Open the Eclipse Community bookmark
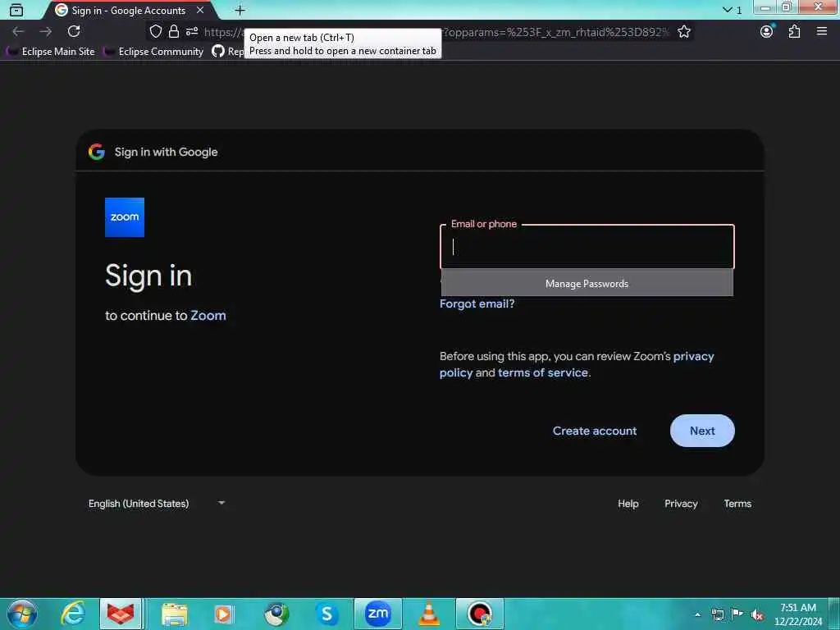 tap(153, 52)
